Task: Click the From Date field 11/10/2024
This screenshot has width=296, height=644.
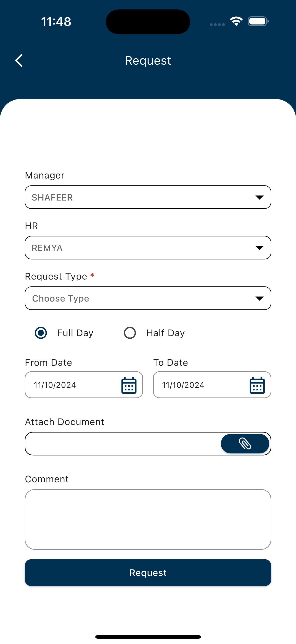Action: (84, 385)
